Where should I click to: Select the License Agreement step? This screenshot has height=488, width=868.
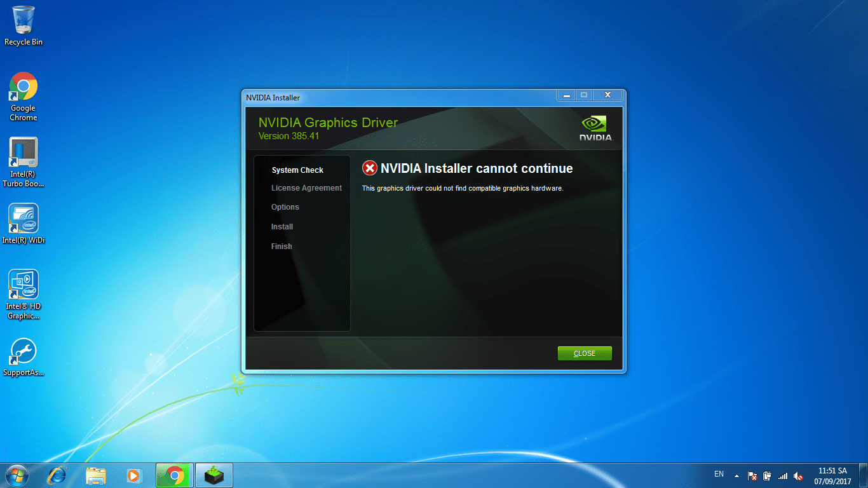pyautogui.click(x=306, y=188)
